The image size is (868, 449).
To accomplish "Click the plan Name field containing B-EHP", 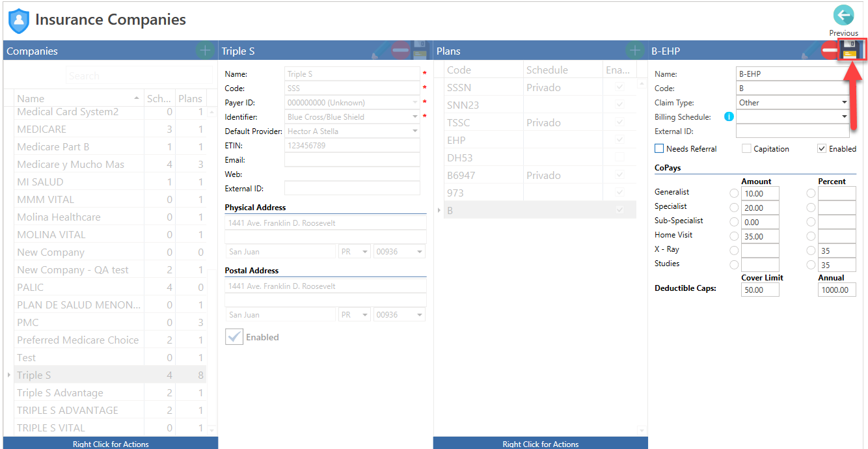I will pyautogui.click(x=793, y=74).
